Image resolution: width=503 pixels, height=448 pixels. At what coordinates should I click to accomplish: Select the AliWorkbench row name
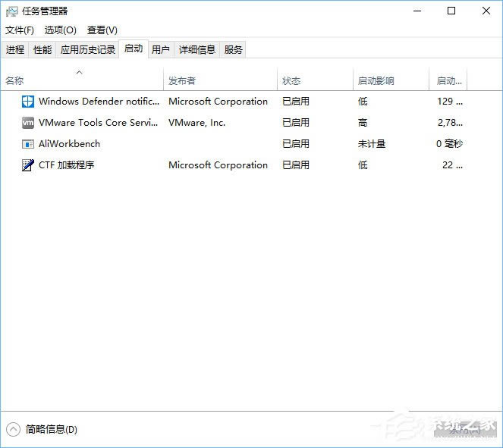[x=69, y=144]
